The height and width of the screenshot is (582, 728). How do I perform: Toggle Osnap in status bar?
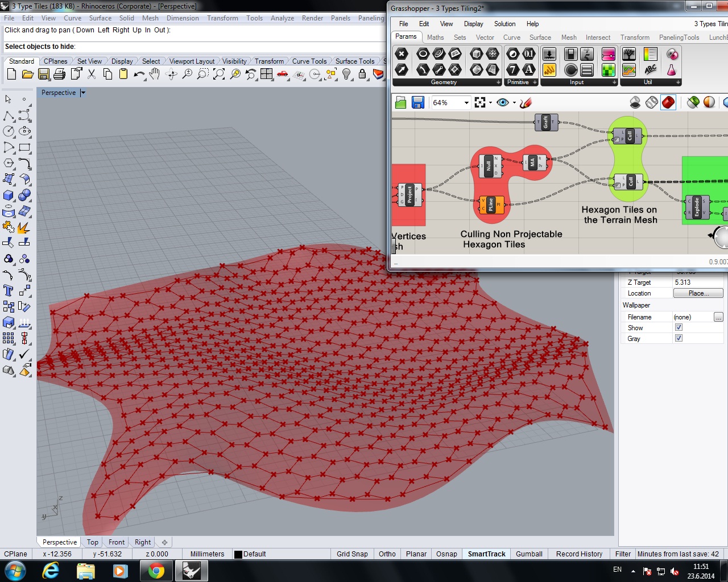[446, 554]
